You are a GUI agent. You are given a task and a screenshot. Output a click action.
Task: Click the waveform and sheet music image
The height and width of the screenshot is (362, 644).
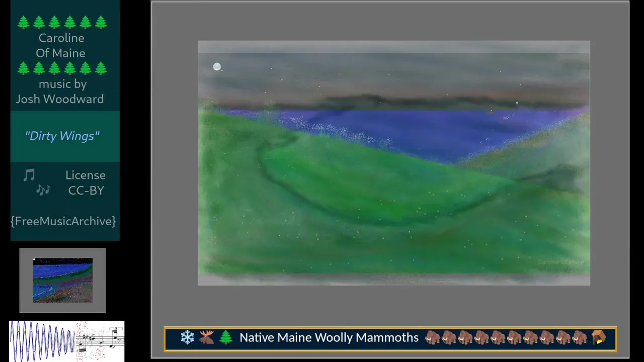pyautogui.click(x=67, y=341)
